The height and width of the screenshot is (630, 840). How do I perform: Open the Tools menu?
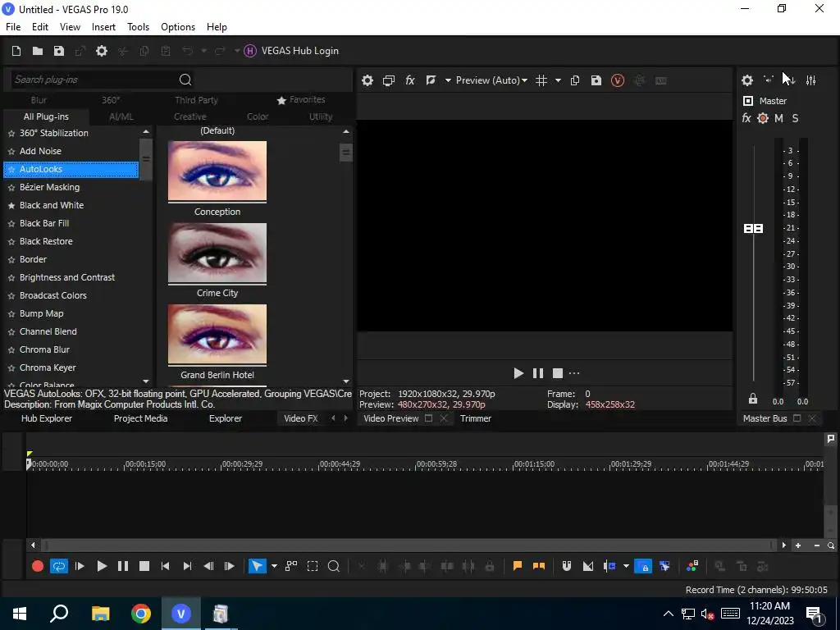pyautogui.click(x=138, y=27)
